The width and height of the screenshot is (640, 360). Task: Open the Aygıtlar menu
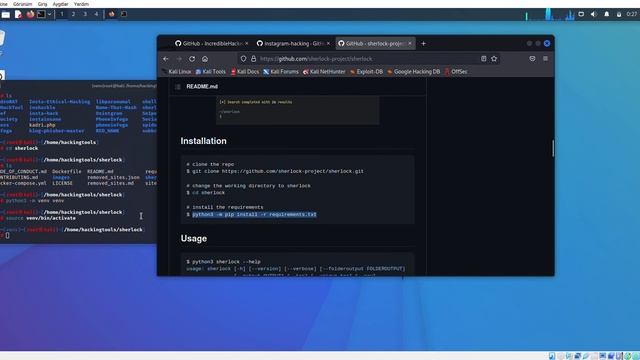coord(60,4)
